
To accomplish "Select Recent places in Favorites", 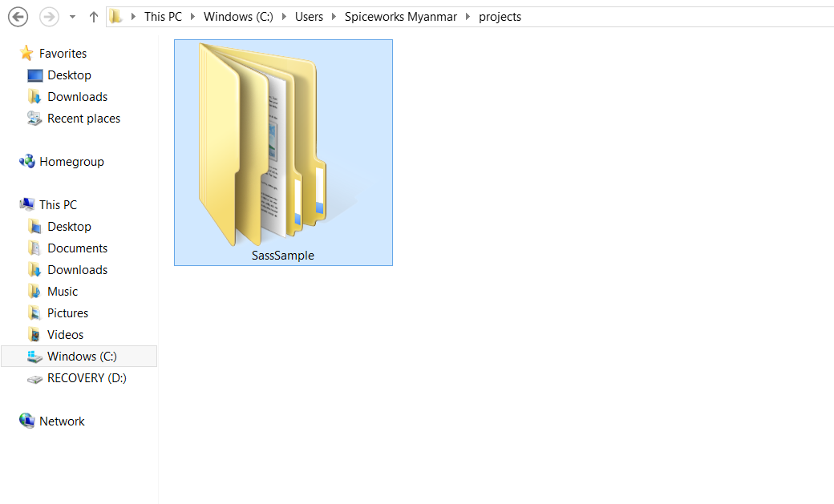I will point(83,119).
